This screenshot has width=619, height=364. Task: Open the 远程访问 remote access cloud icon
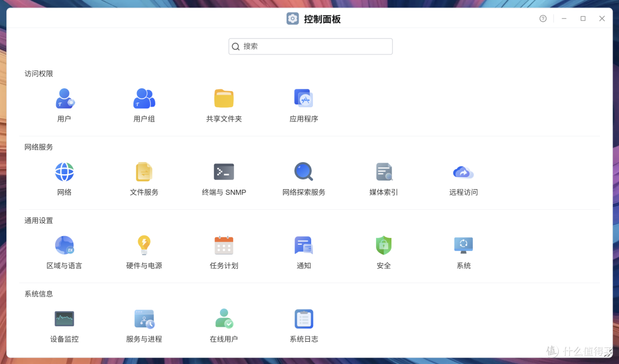(x=463, y=172)
